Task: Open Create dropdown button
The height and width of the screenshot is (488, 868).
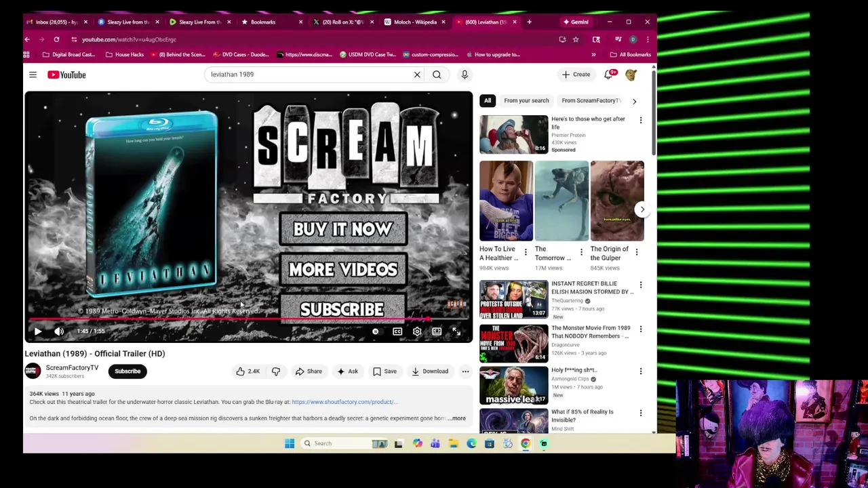Action: tap(576, 75)
